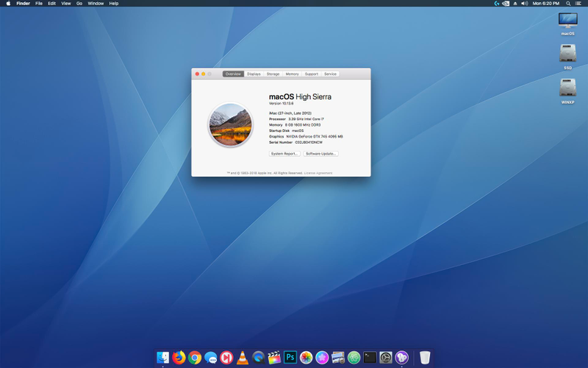Open Photoshop from the Dock

(x=290, y=358)
